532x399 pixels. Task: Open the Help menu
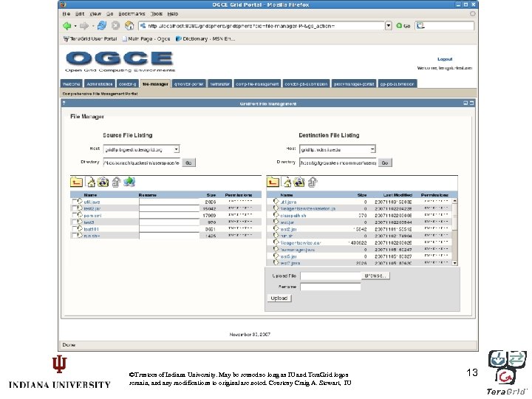click(x=173, y=14)
